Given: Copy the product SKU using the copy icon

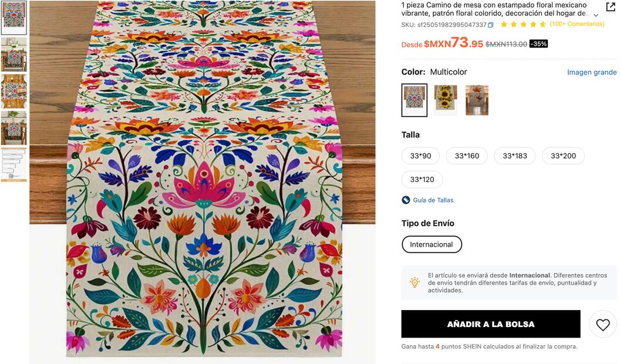Looking at the screenshot, I should (x=490, y=25).
